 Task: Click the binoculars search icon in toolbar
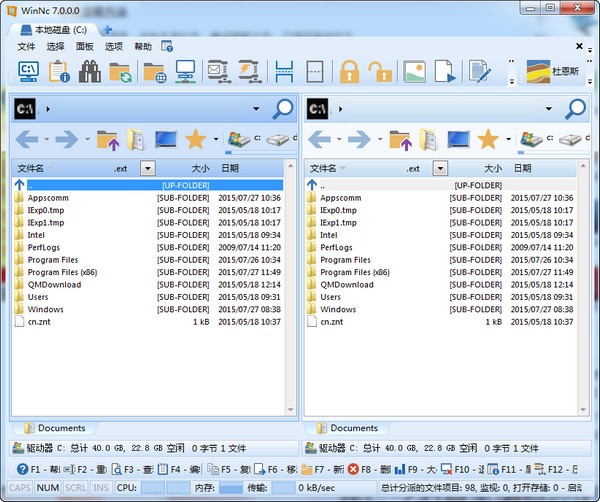(x=90, y=72)
